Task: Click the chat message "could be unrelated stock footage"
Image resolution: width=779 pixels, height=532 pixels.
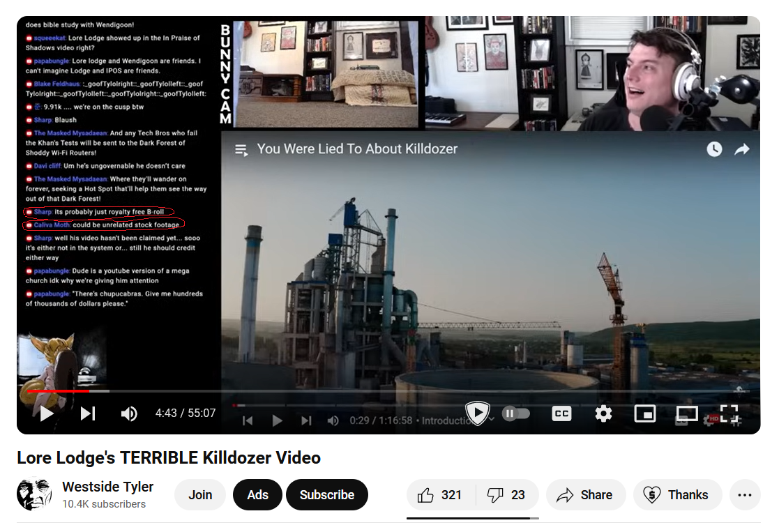Action: tap(103, 225)
